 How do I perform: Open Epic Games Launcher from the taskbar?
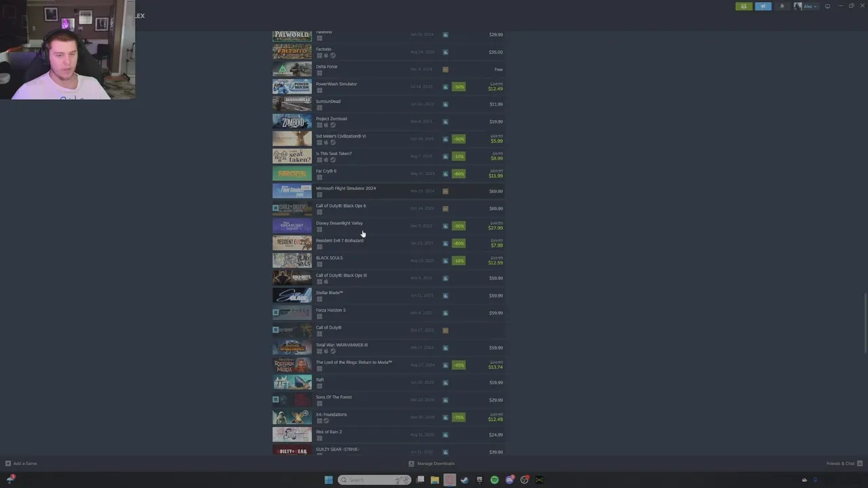tap(479, 480)
